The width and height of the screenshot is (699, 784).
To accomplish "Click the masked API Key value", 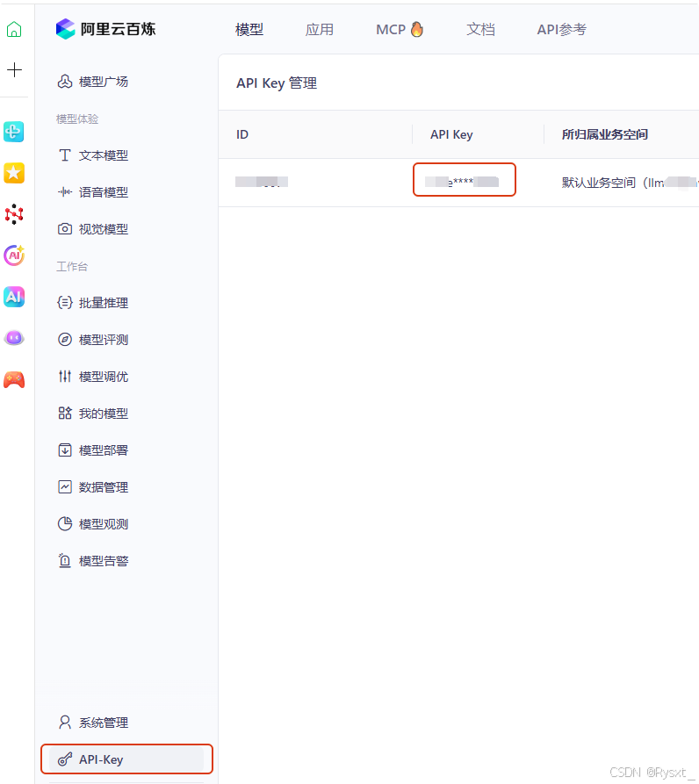I will 462,182.
